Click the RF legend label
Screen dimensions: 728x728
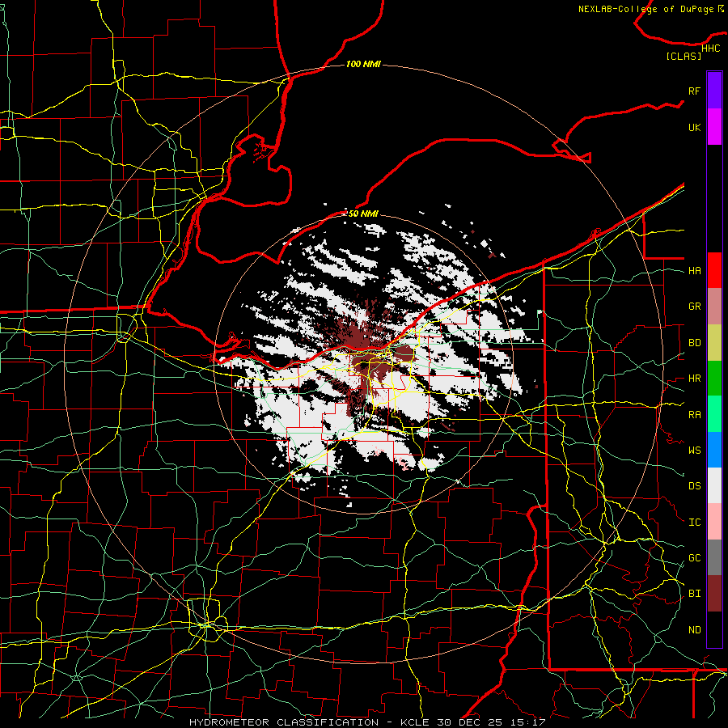click(694, 91)
